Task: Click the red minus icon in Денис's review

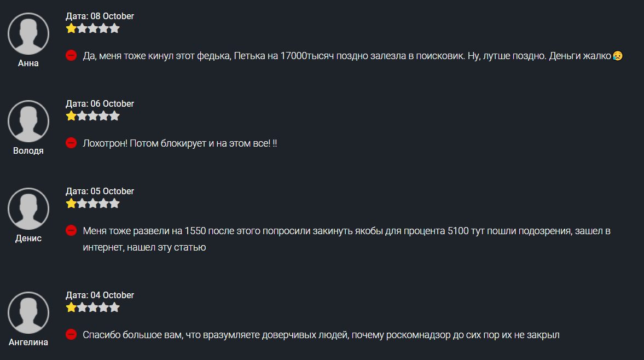Action: tap(71, 230)
